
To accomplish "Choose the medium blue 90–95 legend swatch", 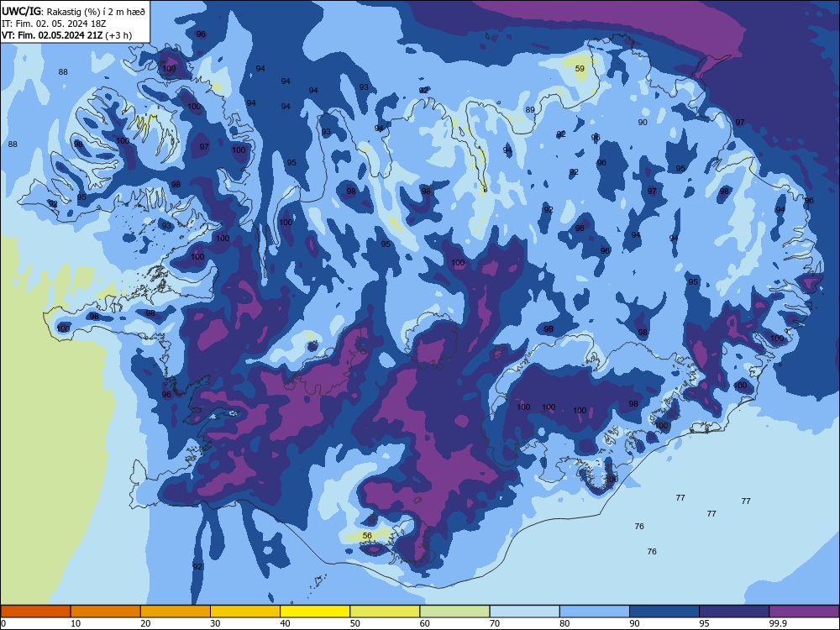I will [x=664, y=612].
